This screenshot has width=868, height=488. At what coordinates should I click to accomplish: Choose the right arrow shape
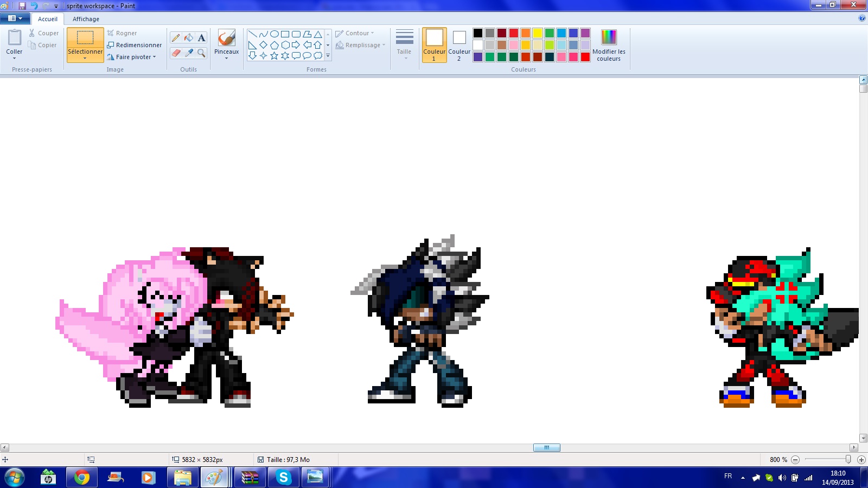pos(296,44)
